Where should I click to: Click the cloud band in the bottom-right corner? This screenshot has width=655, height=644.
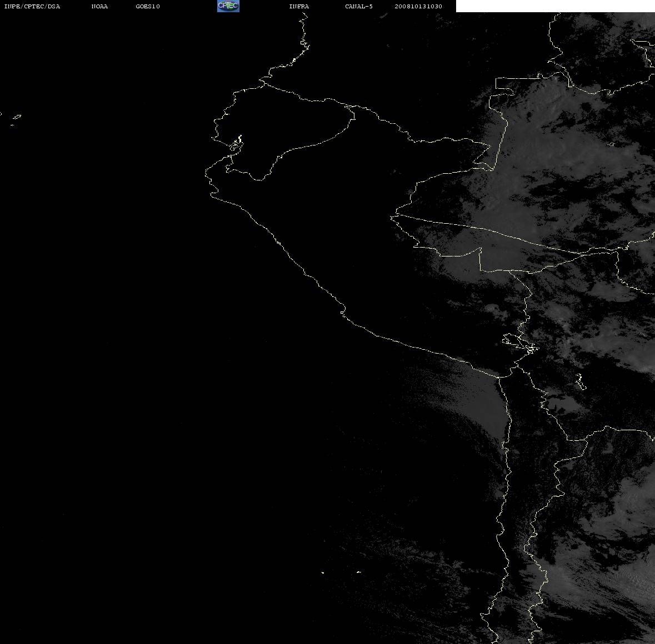606,584
